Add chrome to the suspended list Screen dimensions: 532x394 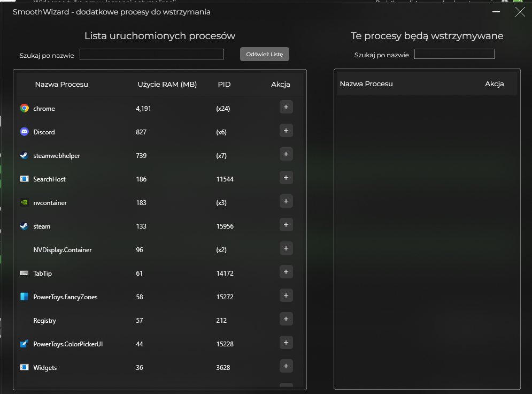point(286,107)
